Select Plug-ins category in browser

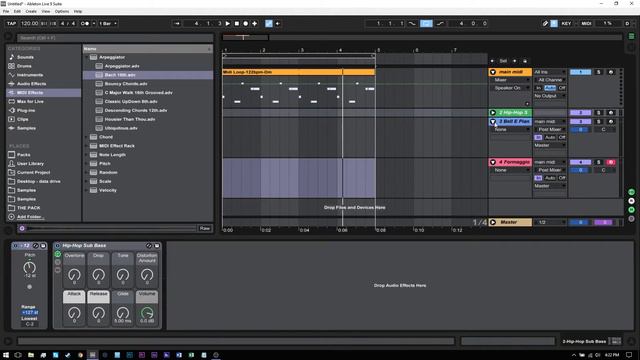click(x=26, y=111)
